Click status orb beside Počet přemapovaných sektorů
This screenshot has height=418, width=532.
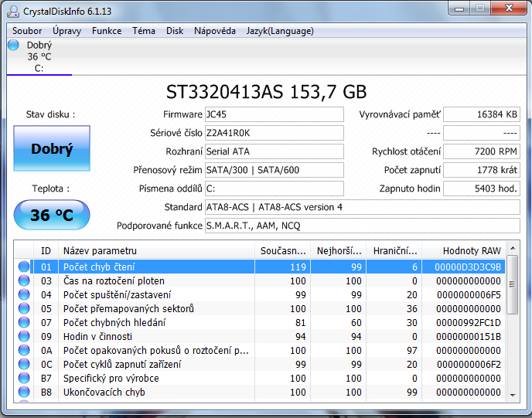tap(24, 308)
